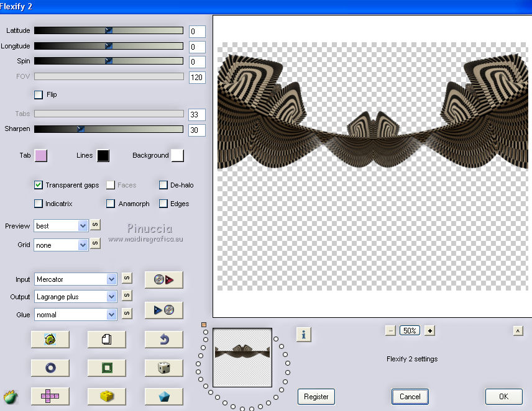Click the S button next to Input
This screenshot has width=532, height=411.
click(127, 278)
